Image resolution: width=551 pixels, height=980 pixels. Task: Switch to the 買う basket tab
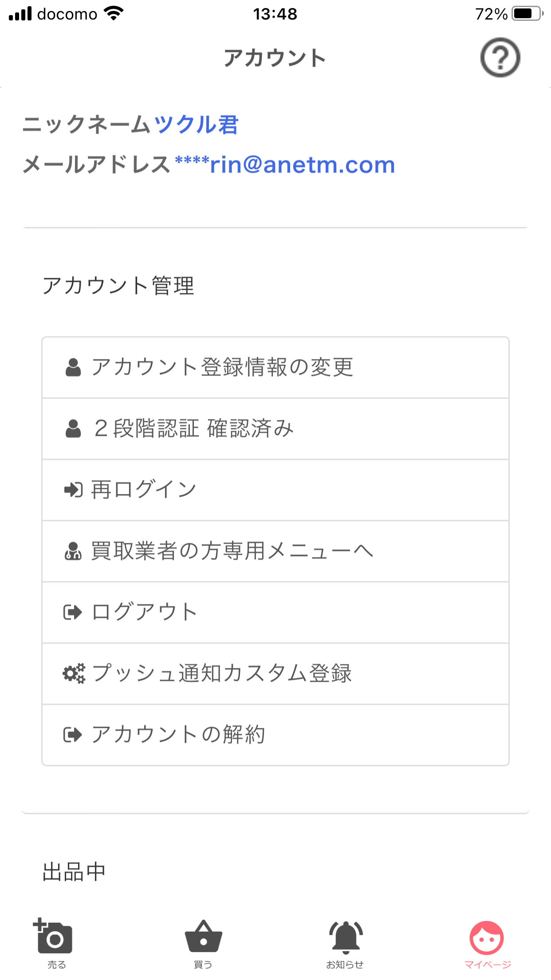click(x=203, y=942)
